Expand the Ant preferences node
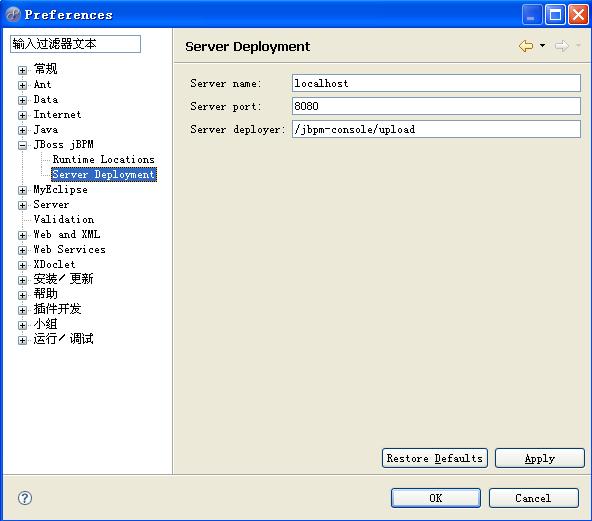This screenshot has height=521, width=592. click(x=22, y=85)
